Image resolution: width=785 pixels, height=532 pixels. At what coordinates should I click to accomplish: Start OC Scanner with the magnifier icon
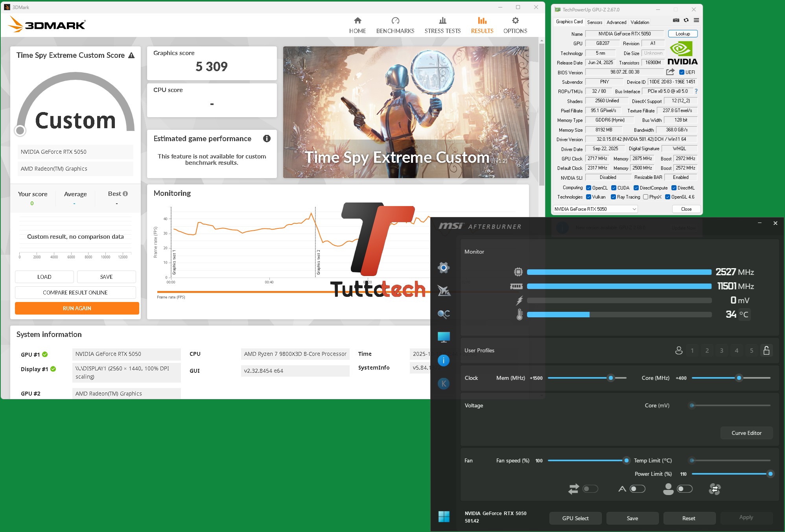(444, 314)
